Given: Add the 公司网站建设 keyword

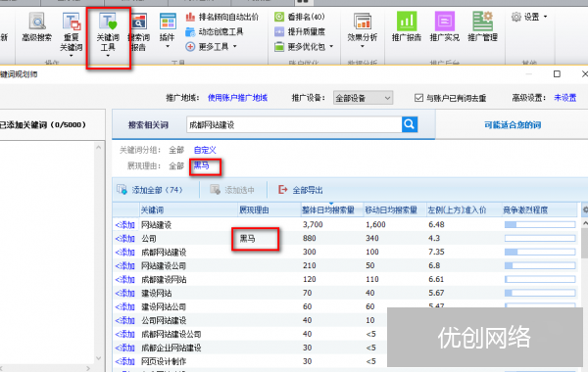Looking at the screenshot, I should coord(125,320).
